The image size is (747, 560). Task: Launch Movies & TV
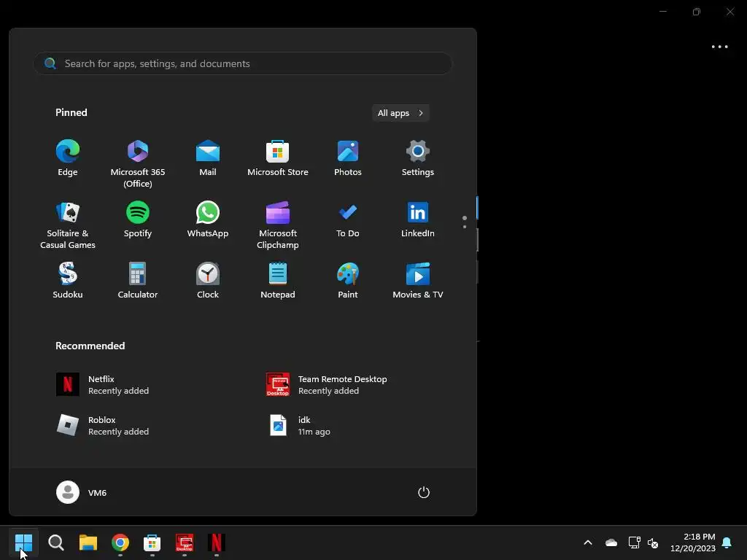tap(418, 281)
